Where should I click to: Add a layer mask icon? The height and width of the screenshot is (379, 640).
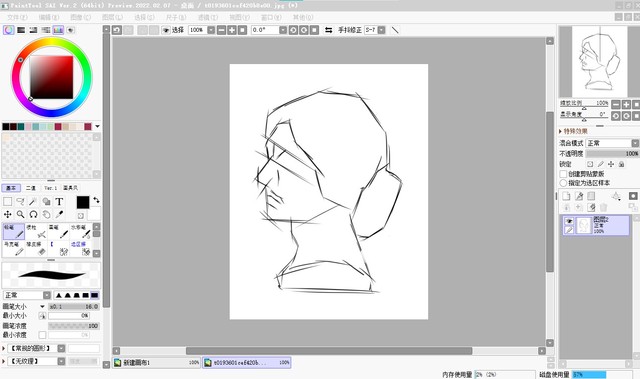(633, 196)
